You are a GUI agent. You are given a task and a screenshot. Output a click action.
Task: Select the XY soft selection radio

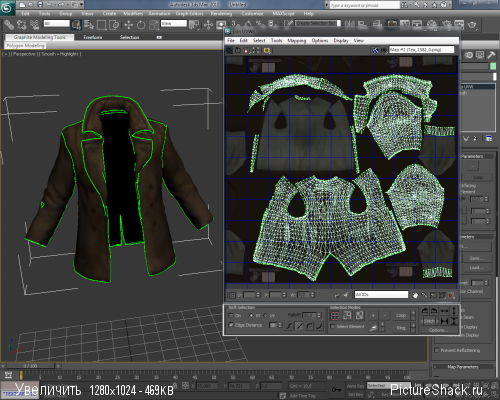tap(251, 315)
